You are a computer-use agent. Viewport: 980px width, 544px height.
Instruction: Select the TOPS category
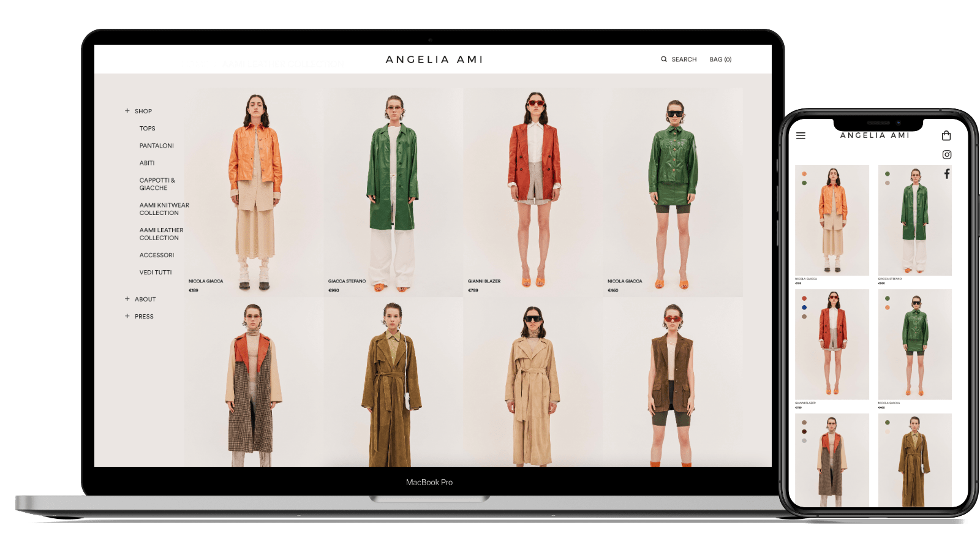(147, 129)
